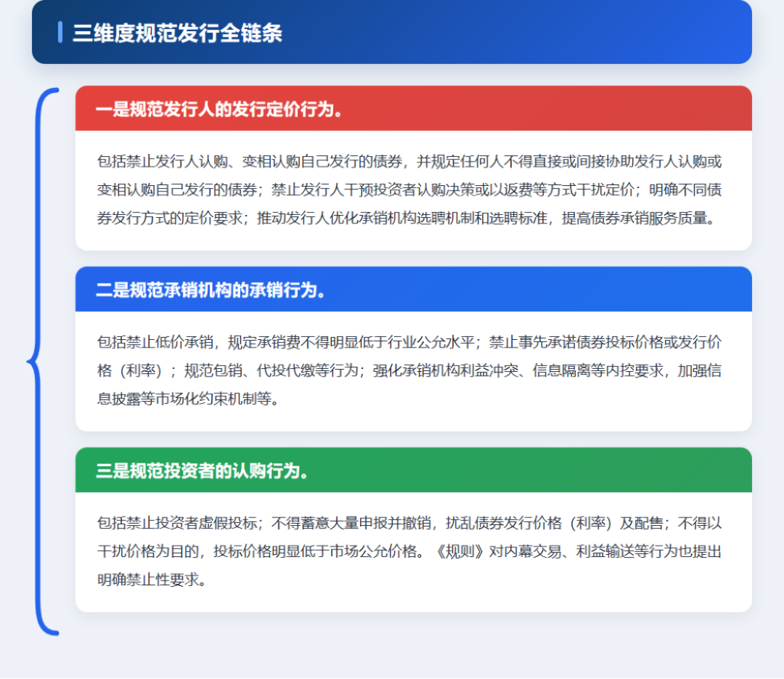The image size is (784, 679).
Task: Click text line 息披露等市场化约束机制等。
Action: [x=188, y=399]
